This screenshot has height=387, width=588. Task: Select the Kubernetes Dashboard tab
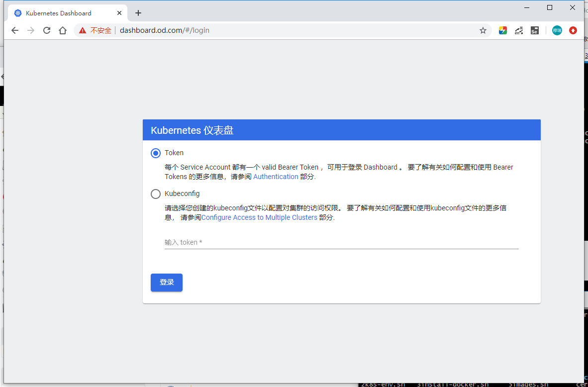coord(68,13)
